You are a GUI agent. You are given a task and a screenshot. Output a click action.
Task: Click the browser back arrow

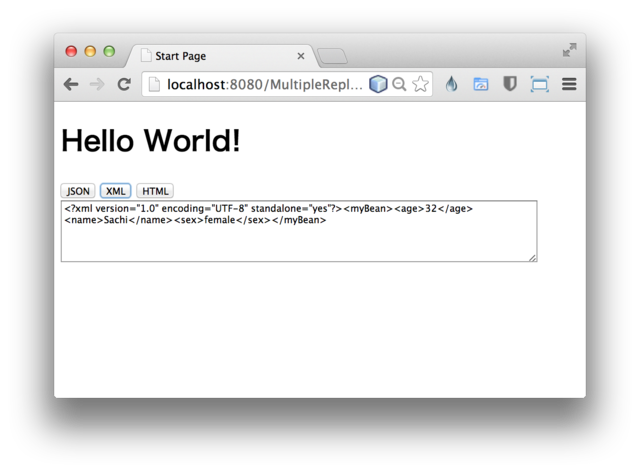(71, 85)
